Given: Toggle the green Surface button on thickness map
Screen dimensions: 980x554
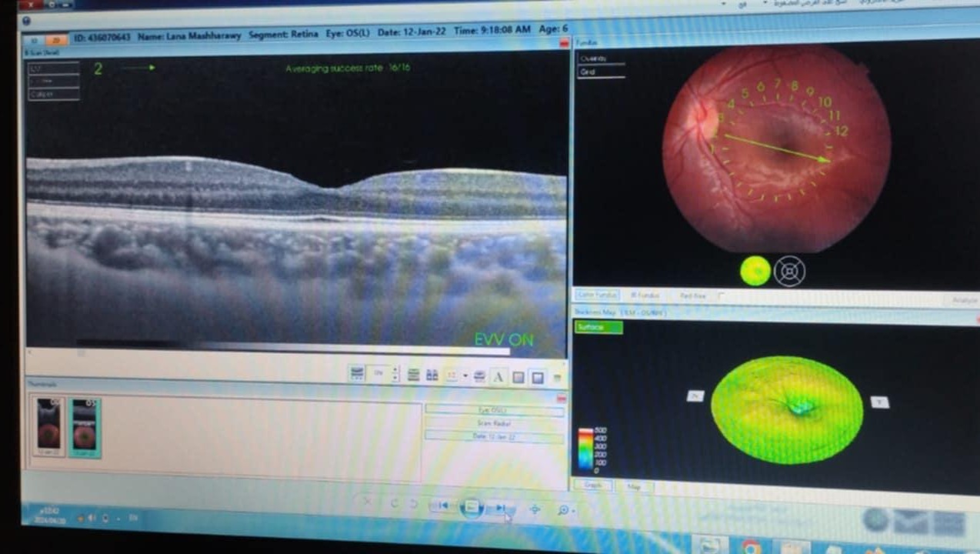Looking at the screenshot, I should [598, 327].
